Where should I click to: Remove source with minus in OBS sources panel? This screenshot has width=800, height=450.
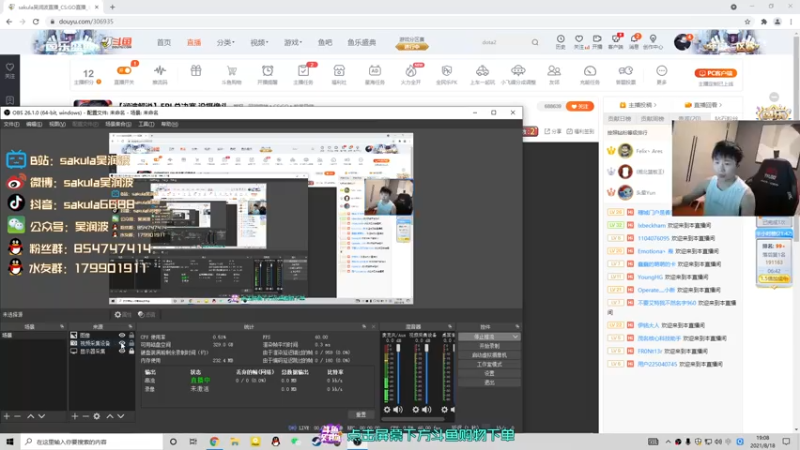coord(85,416)
